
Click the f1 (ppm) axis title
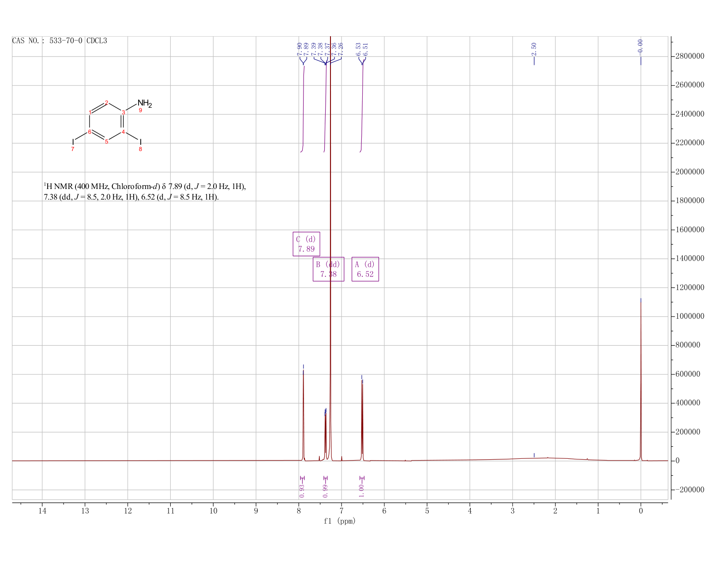pos(340,521)
